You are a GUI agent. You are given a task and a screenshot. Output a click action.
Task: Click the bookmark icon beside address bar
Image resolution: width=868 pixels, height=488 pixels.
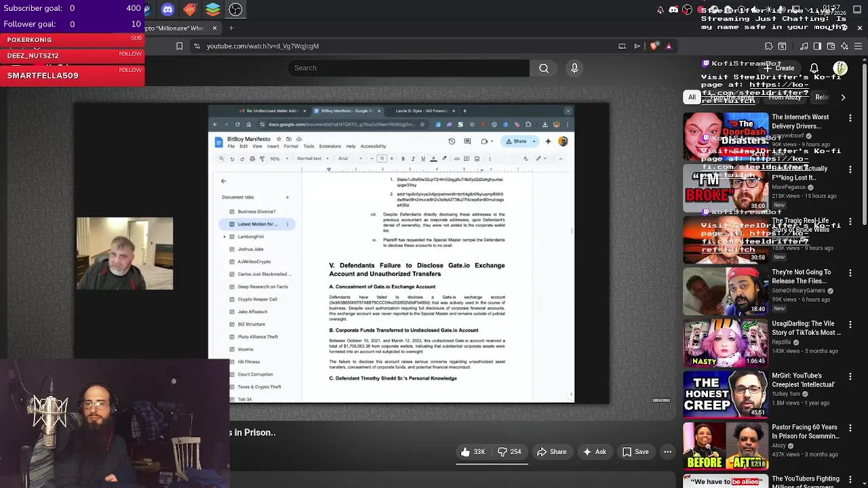179,46
